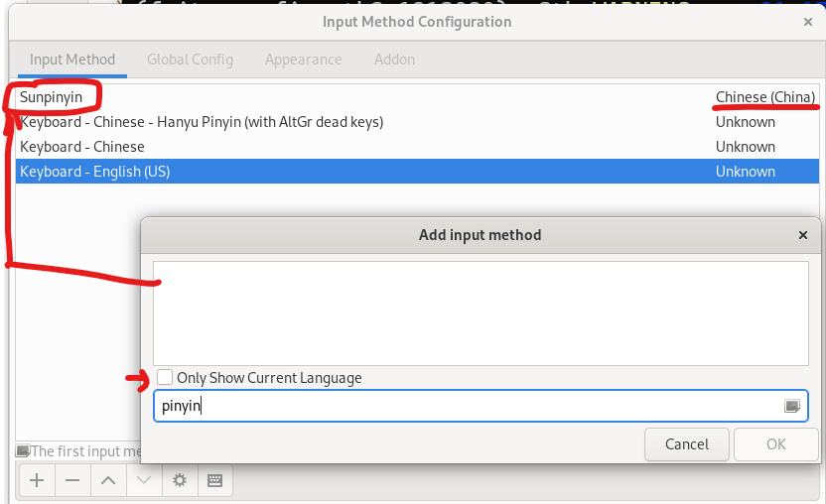Click the pinyin search input field
This screenshot has width=826, height=504.
click(x=481, y=406)
